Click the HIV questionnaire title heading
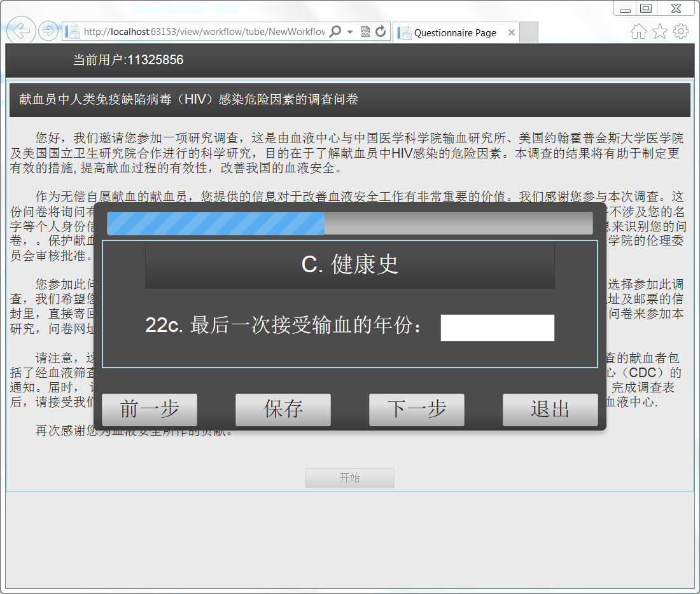Viewport: 700px width, 594px height. coord(189,99)
